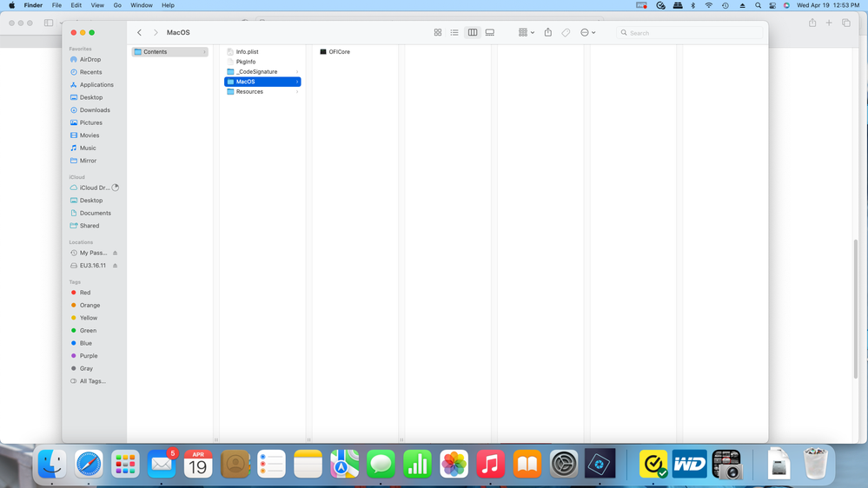Open Control Center in menu bar
868x488 pixels.
click(x=772, y=5)
